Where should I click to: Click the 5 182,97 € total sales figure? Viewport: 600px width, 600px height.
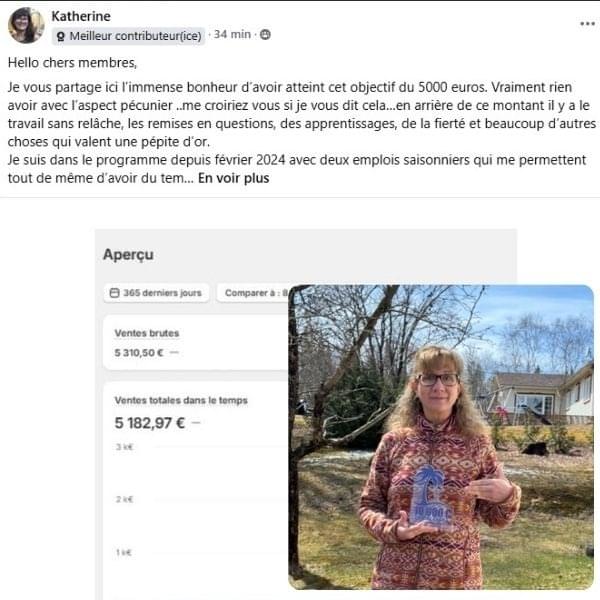(150, 423)
